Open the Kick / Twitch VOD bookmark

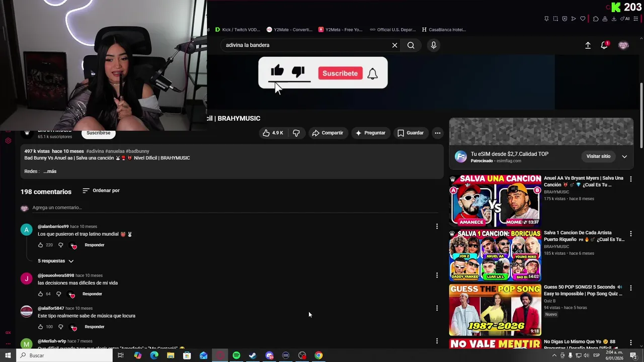pyautogui.click(x=237, y=30)
